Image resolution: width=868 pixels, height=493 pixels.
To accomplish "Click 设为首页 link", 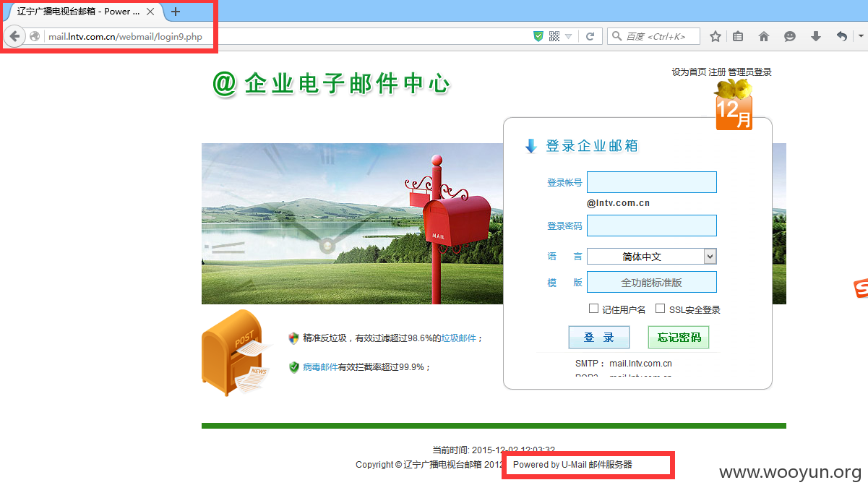I will tap(689, 72).
